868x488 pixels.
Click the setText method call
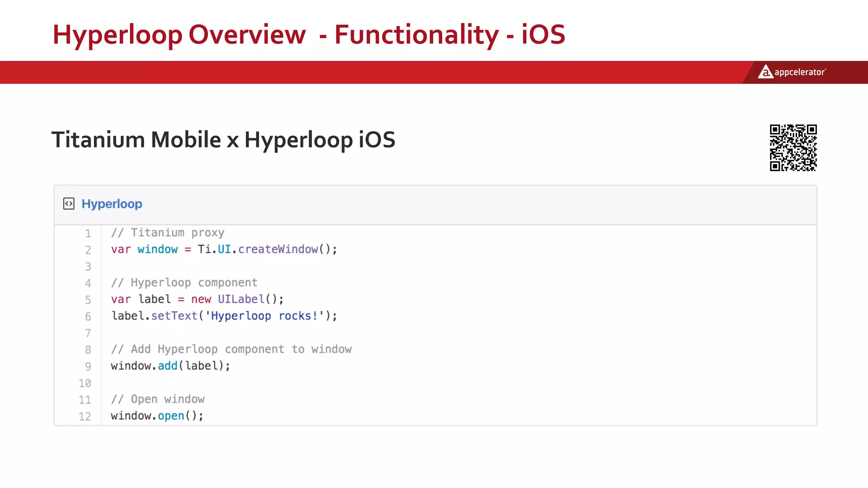point(174,316)
